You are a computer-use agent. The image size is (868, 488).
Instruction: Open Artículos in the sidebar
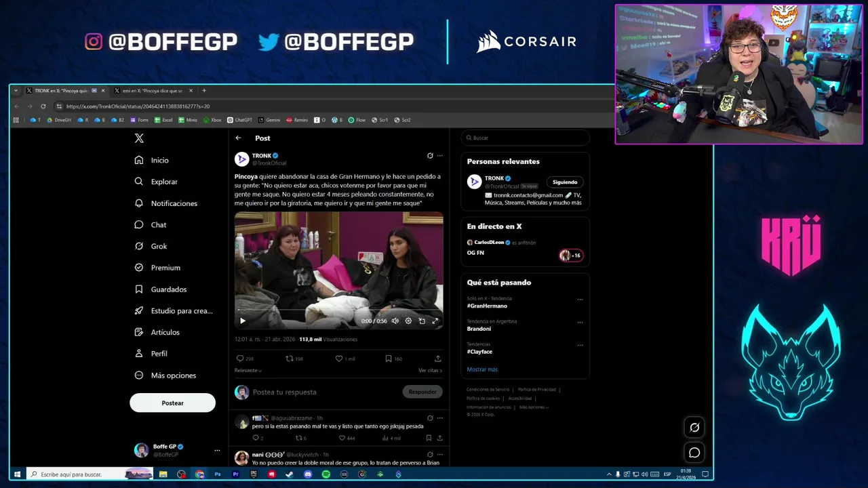(157, 332)
